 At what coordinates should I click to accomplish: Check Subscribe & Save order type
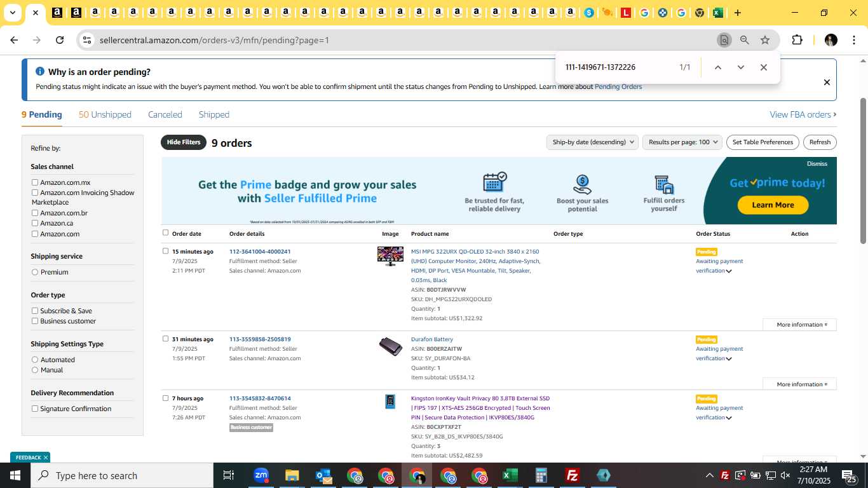[35, 311]
